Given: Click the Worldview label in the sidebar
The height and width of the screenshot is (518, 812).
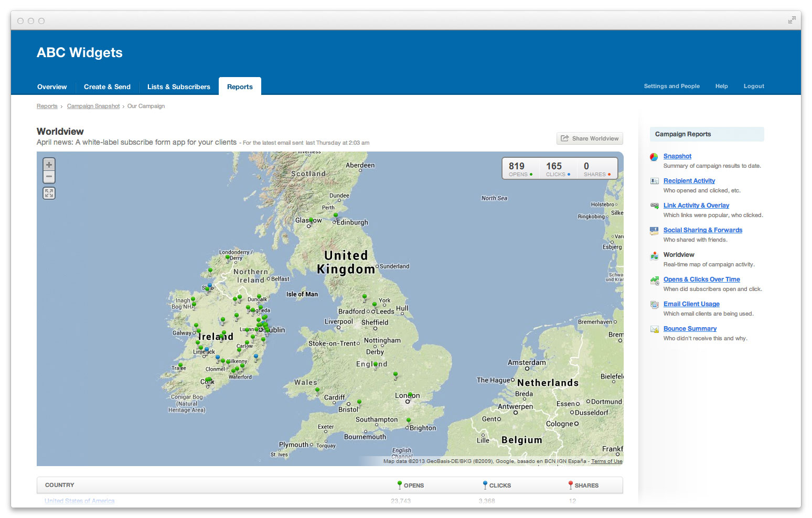Looking at the screenshot, I should point(679,255).
